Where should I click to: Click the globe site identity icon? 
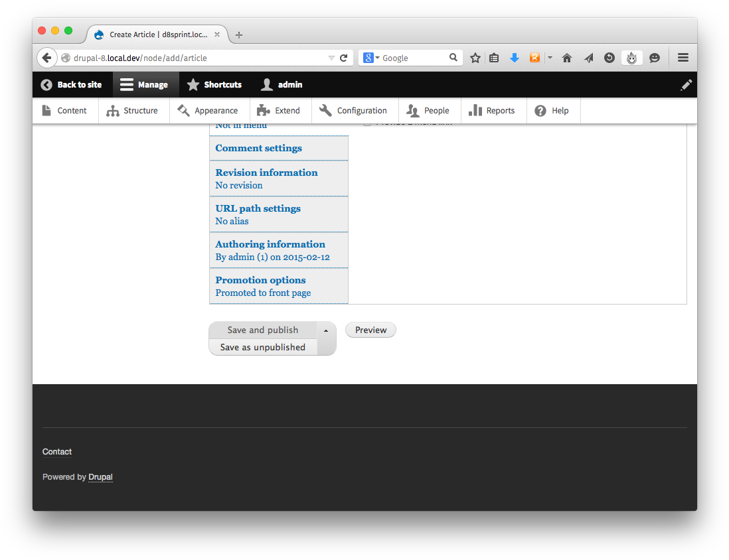pyautogui.click(x=66, y=58)
